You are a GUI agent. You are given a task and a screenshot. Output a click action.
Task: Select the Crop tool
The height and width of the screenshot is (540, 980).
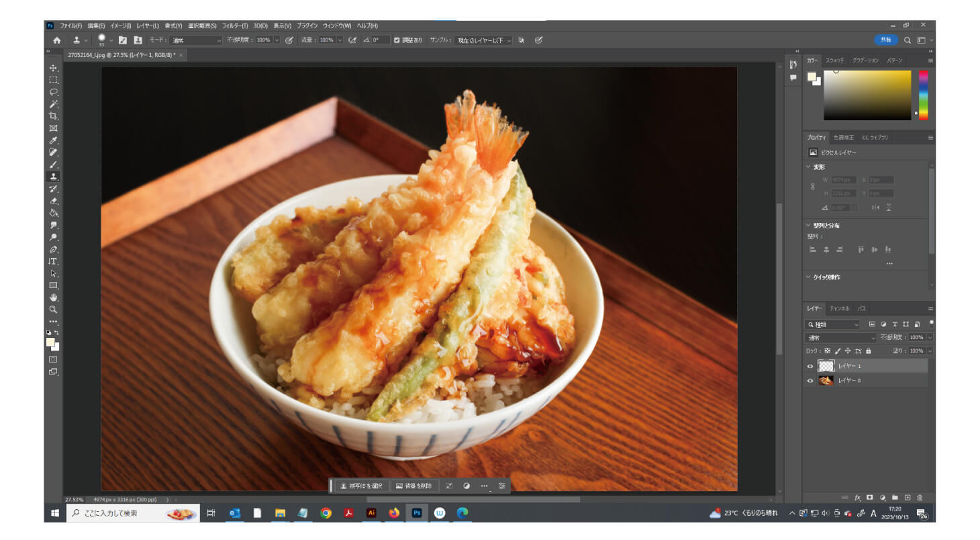[x=53, y=116]
